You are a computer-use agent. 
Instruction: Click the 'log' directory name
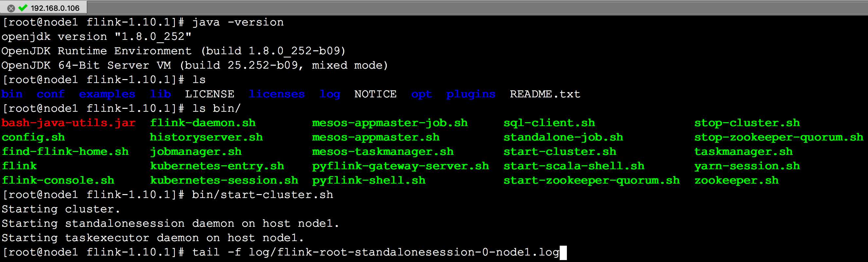pos(330,94)
